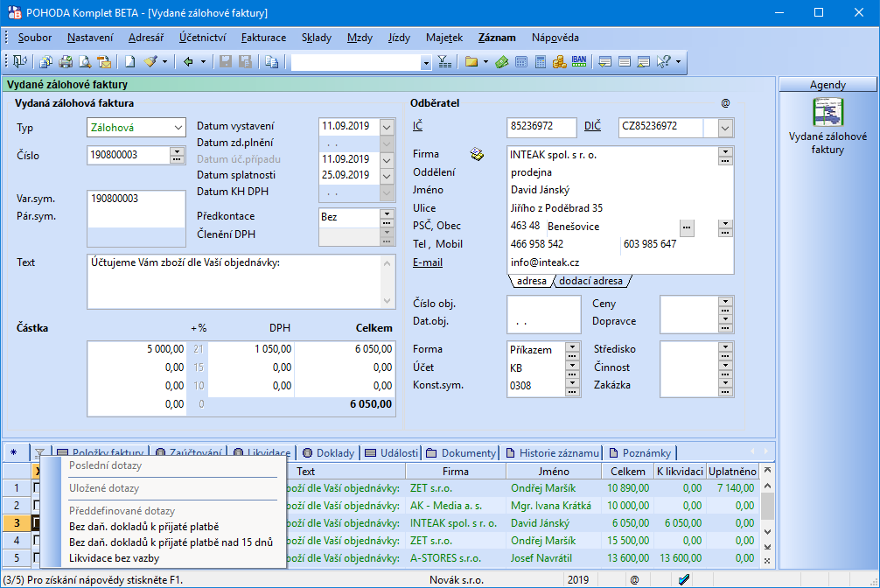Open the Vydané zálohové faktury agenda icon
The width and height of the screenshot is (880, 588).
pyautogui.click(x=827, y=113)
